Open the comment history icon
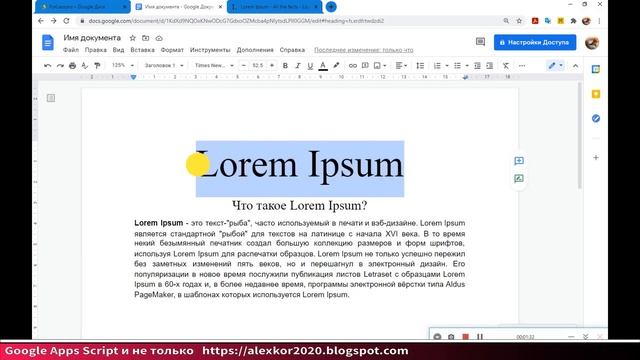Screen dimensions: 640x360 pyautogui.click(x=480, y=42)
